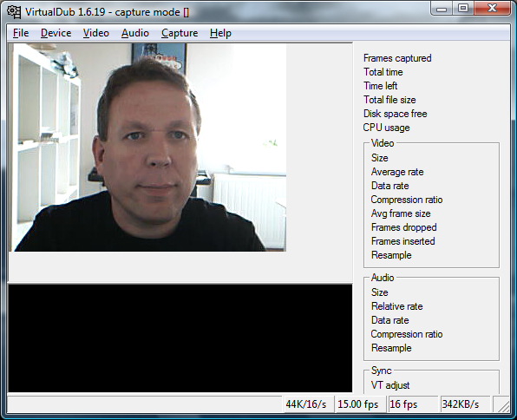Open the Audio menu
517x420 pixels.
point(135,33)
